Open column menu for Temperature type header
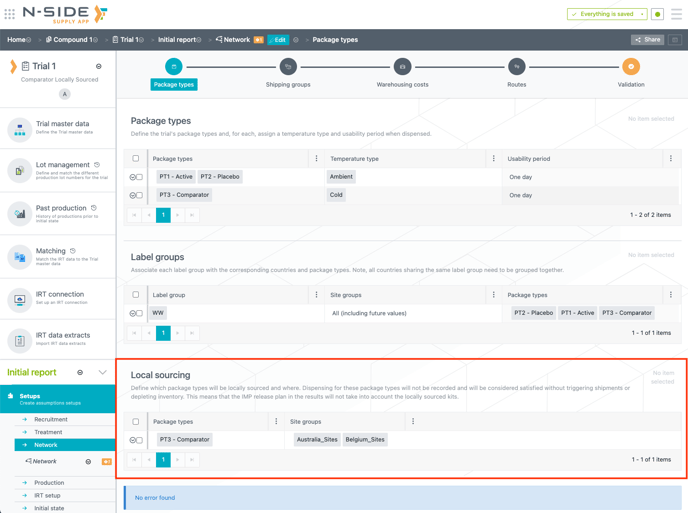The image size is (688, 513). [x=493, y=158]
